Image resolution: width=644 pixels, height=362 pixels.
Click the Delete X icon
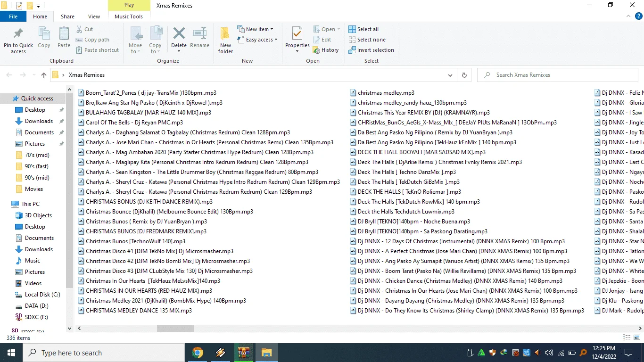tap(179, 33)
